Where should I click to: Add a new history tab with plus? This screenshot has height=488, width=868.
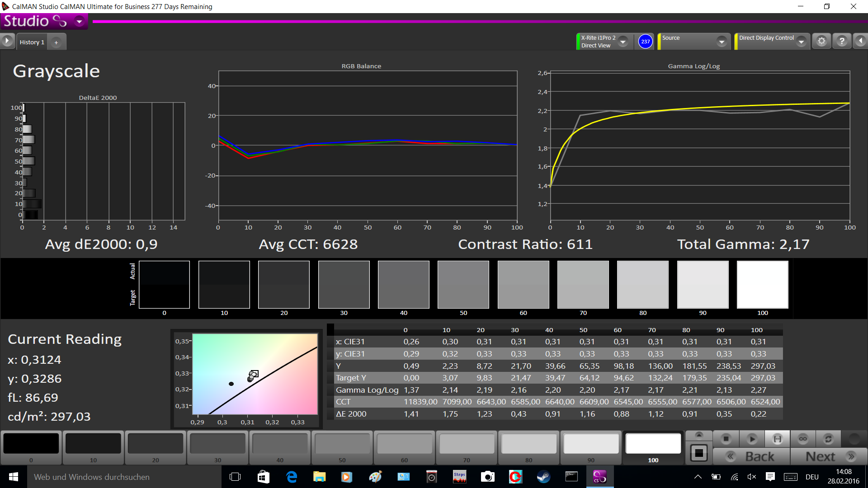tap(56, 42)
